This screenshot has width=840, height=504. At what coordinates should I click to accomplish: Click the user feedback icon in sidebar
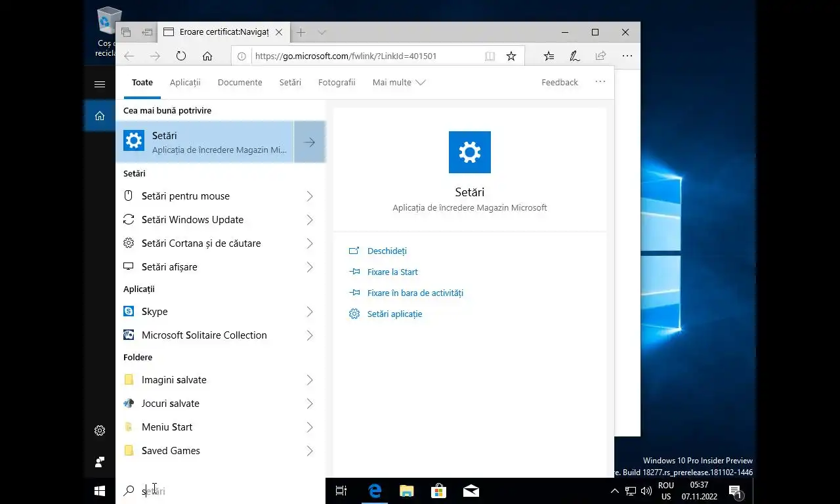[100, 462]
